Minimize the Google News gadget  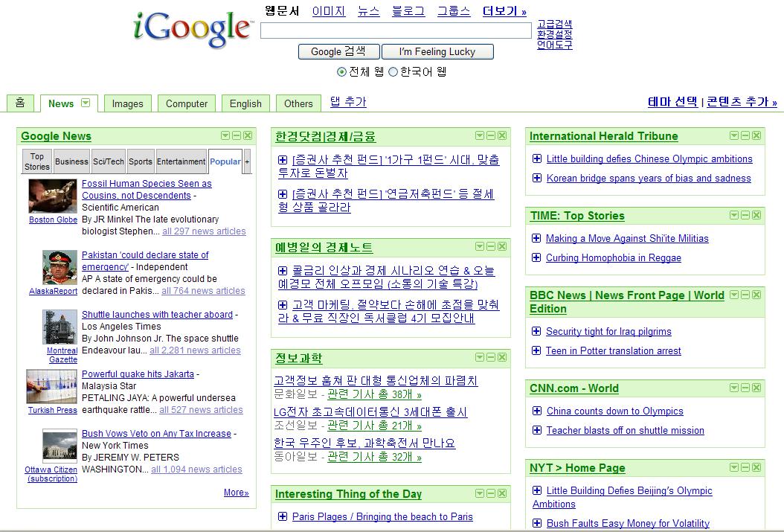tap(237, 135)
